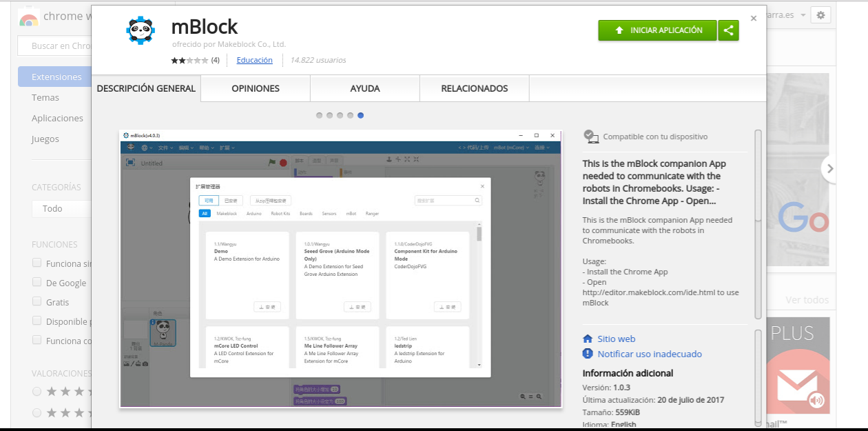Click the 'Versión: 1.0.3' text
This screenshot has width=868, height=431.
pos(606,388)
